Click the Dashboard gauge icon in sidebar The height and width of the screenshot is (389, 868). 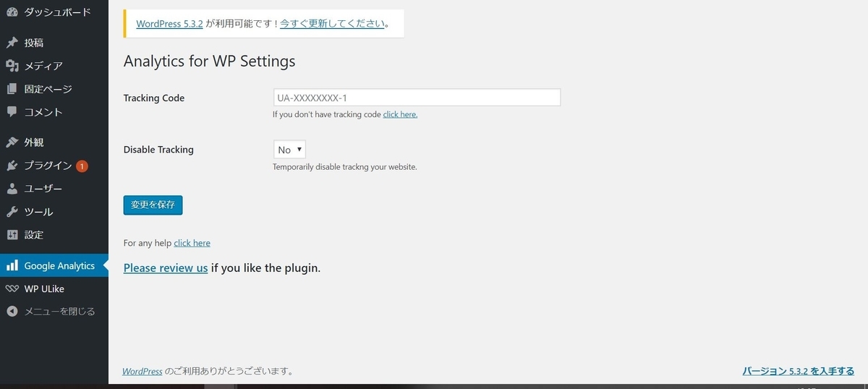[x=12, y=12]
